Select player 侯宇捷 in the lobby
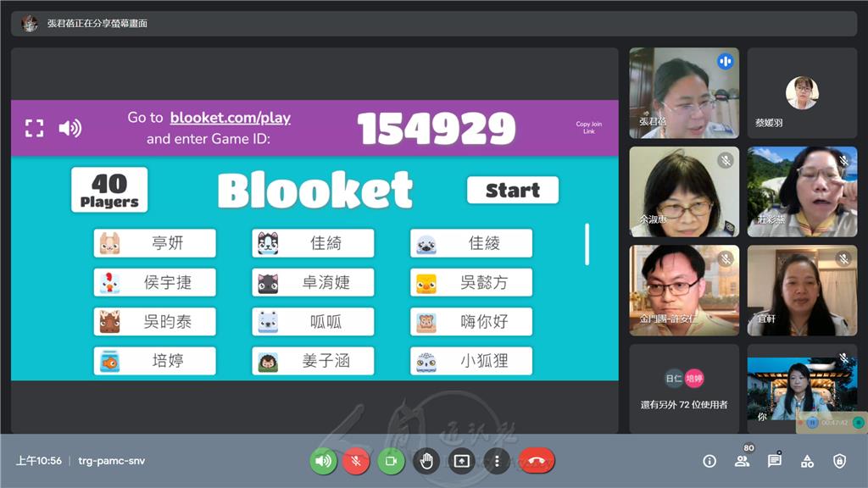The image size is (868, 488). [155, 282]
